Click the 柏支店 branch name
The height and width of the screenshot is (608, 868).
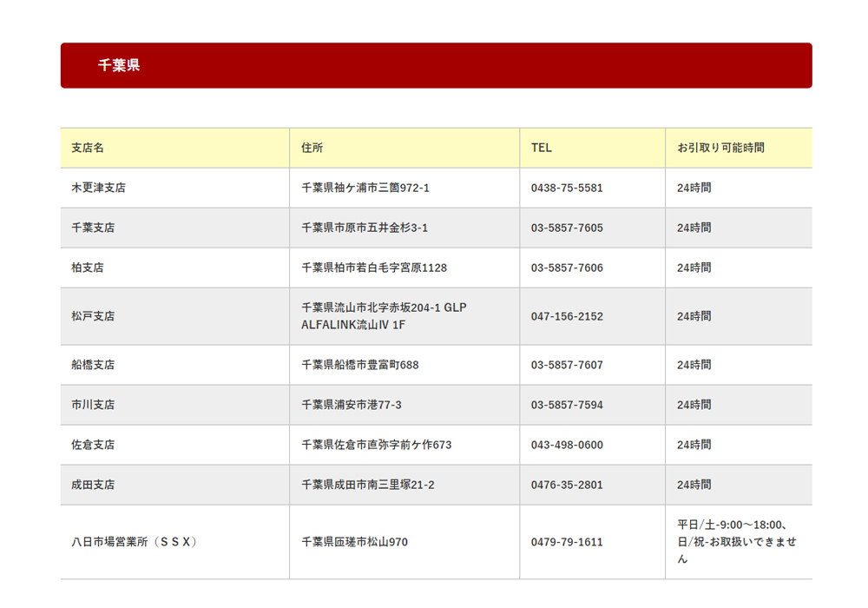click(x=88, y=268)
